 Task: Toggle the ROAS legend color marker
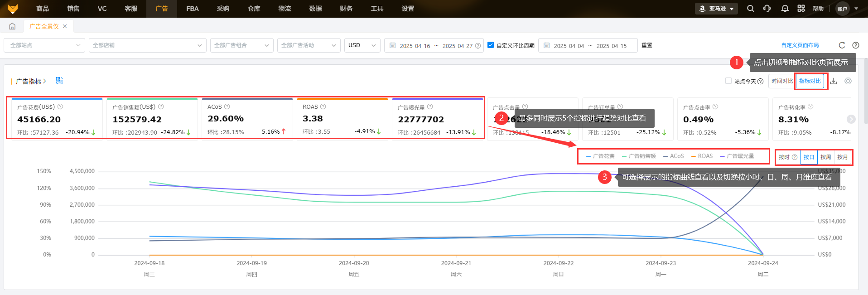(694, 156)
